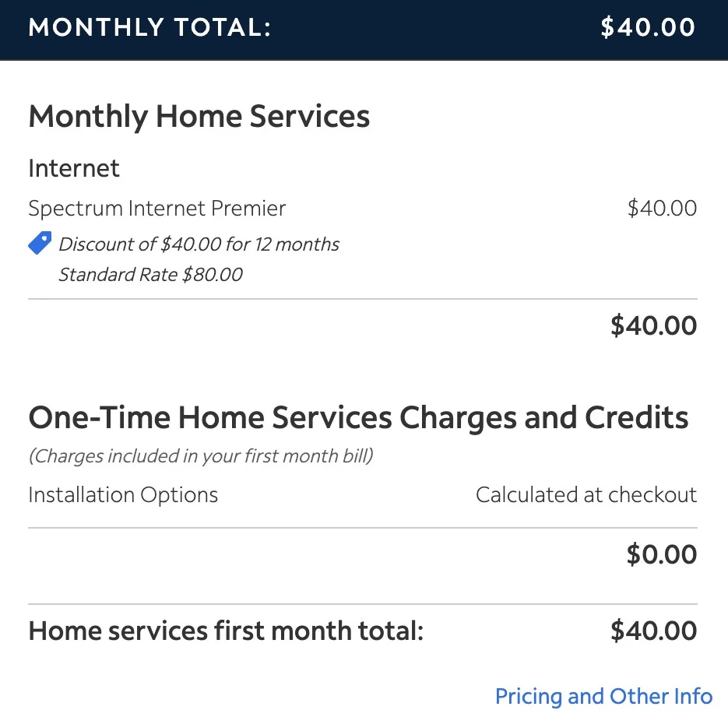Click the $0.00 one-time charges subtotal
Screen dimensions: 728x724
click(661, 554)
